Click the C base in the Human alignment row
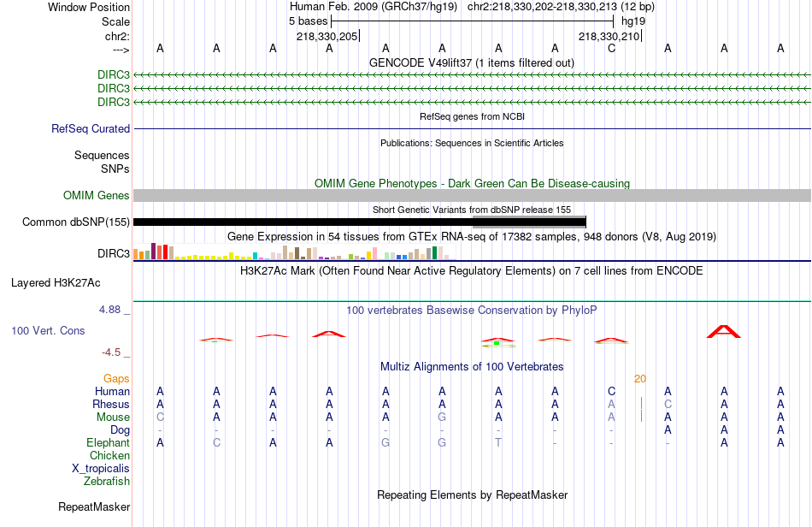This screenshot has height=527, width=812. [x=612, y=391]
